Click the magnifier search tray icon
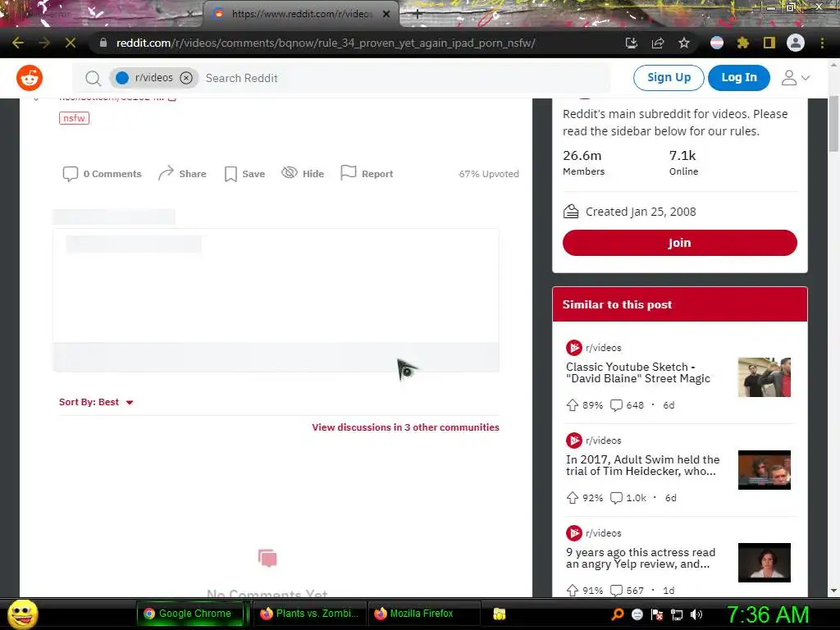The width and height of the screenshot is (840, 630). [x=617, y=614]
